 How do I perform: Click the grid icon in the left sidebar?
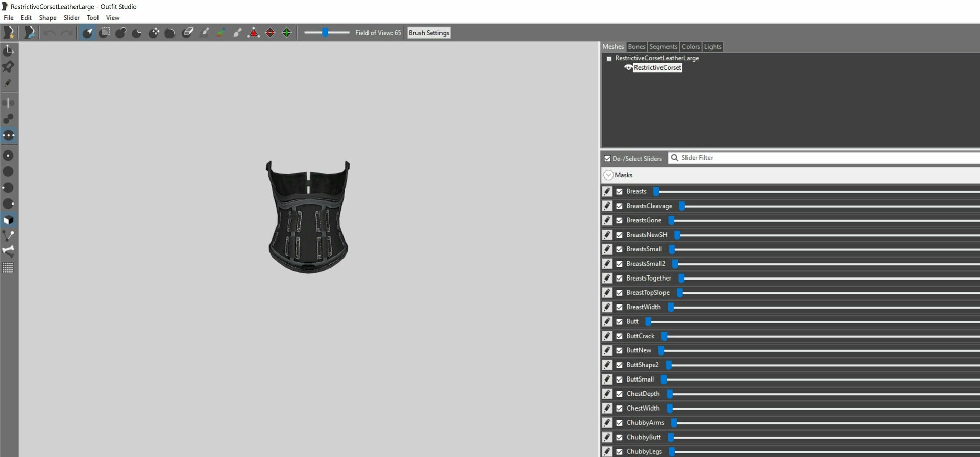[8, 268]
